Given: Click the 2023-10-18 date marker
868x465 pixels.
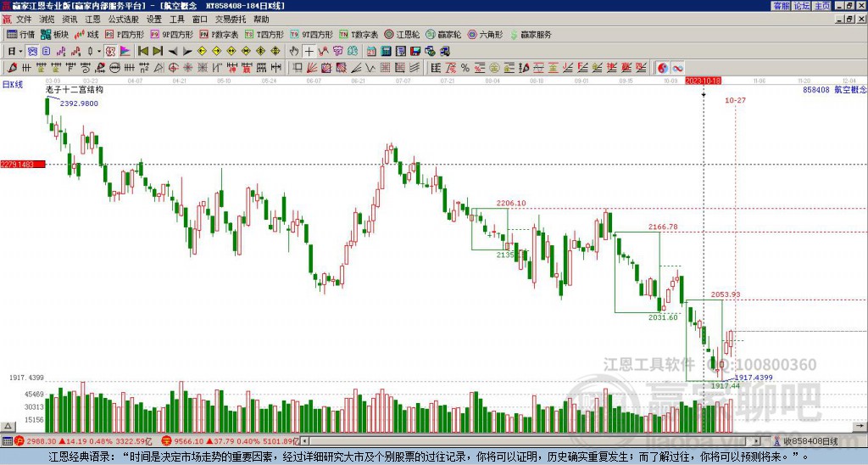Looking at the screenshot, I should (x=703, y=81).
